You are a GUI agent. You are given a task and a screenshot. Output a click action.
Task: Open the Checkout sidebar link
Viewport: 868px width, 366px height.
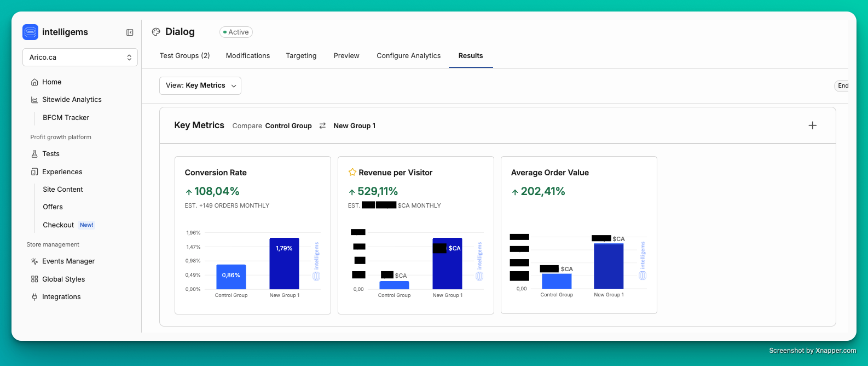click(x=59, y=225)
